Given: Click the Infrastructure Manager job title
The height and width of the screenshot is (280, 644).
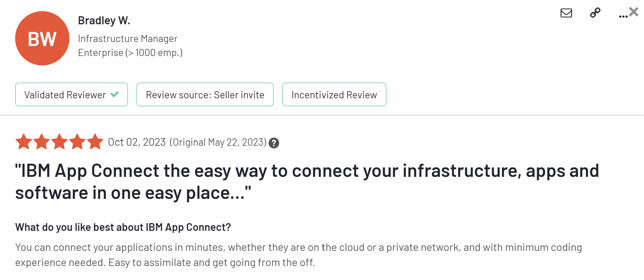Looking at the screenshot, I should click(128, 39).
